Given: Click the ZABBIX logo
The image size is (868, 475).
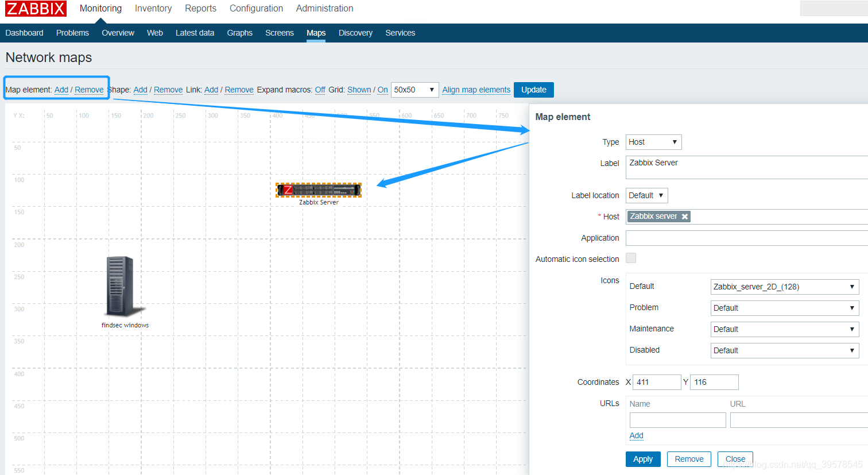Looking at the screenshot, I should (x=36, y=9).
